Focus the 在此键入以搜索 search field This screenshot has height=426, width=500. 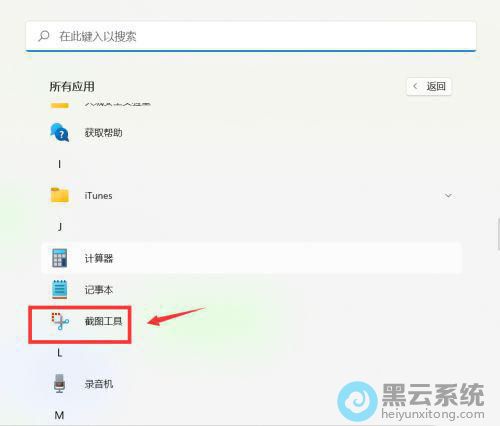point(251,36)
